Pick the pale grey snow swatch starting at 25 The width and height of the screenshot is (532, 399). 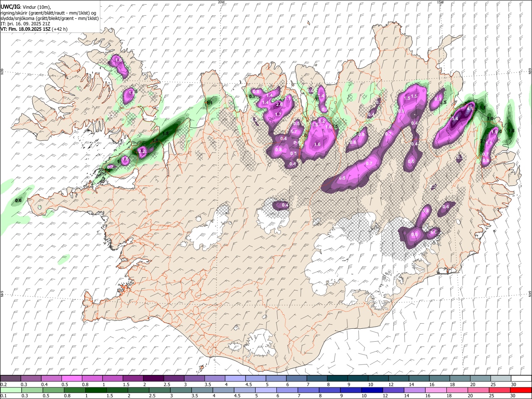click(x=500, y=378)
